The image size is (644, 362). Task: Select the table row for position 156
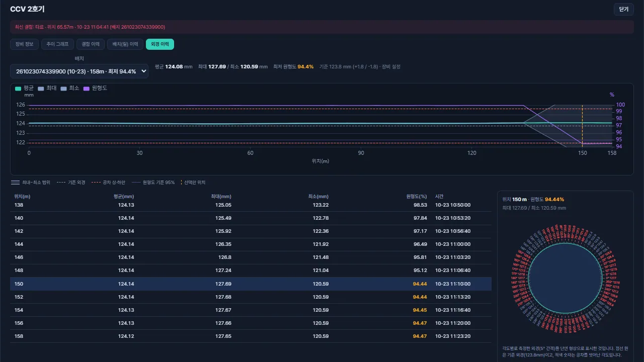click(x=251, y=323)
